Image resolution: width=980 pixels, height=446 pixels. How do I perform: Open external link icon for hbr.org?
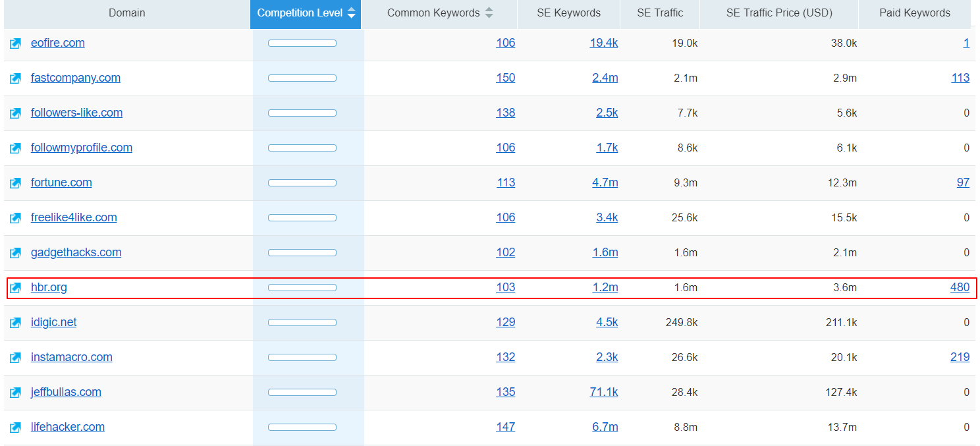coord(15,288)
